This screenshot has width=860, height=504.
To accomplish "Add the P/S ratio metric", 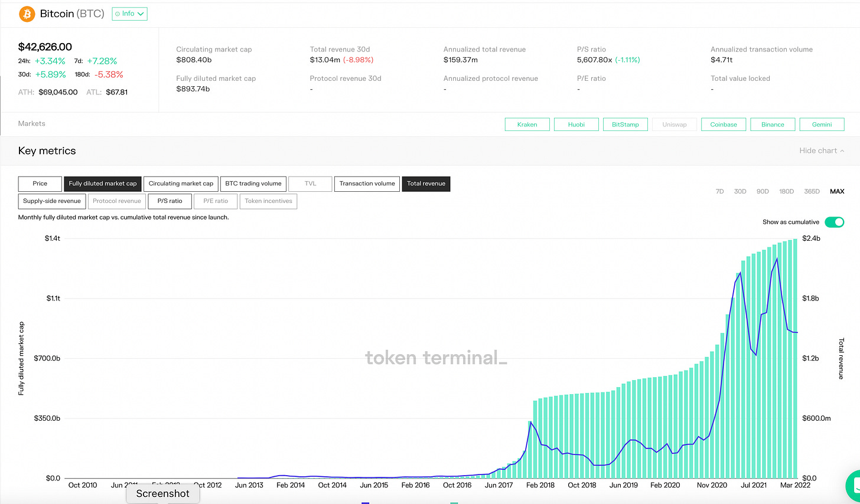I will (x=170, y=201).
